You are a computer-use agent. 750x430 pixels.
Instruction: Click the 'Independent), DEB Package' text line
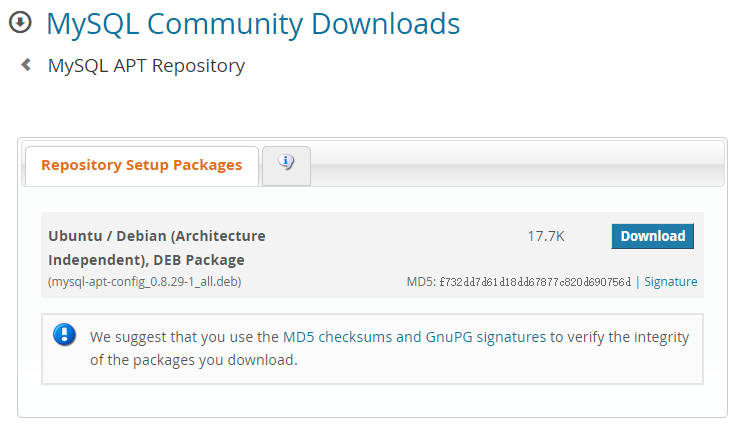(146, 260)
